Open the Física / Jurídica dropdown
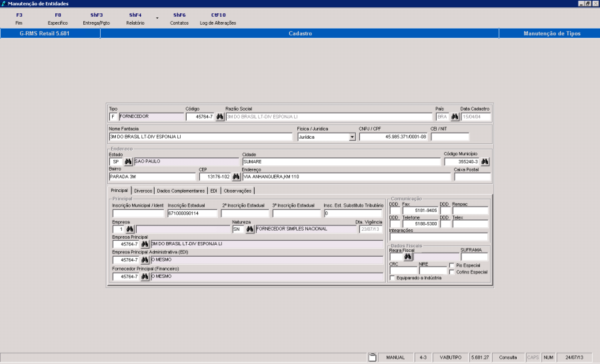Image resolution: width=600 pixels, height=364 pixels. [353, 137]
